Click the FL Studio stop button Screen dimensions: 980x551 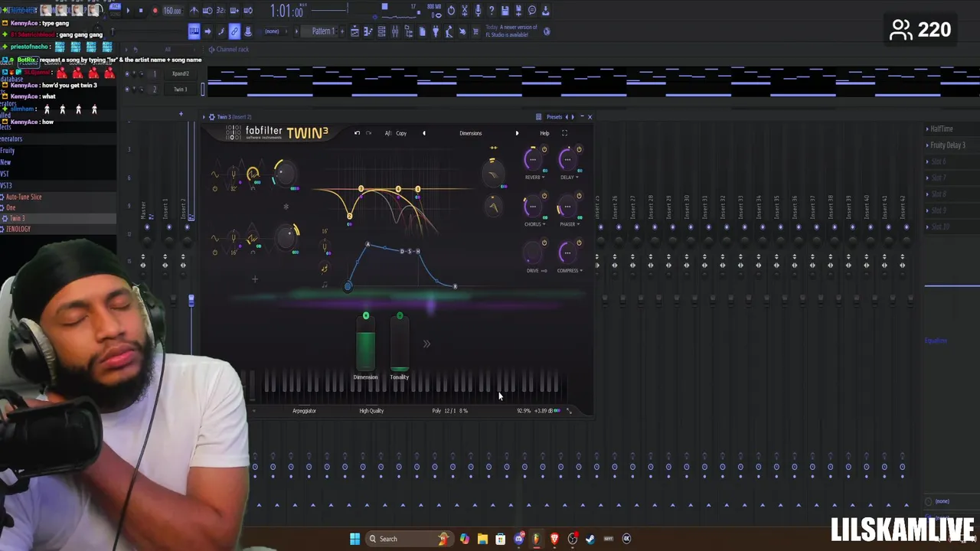tap(141, 11)
